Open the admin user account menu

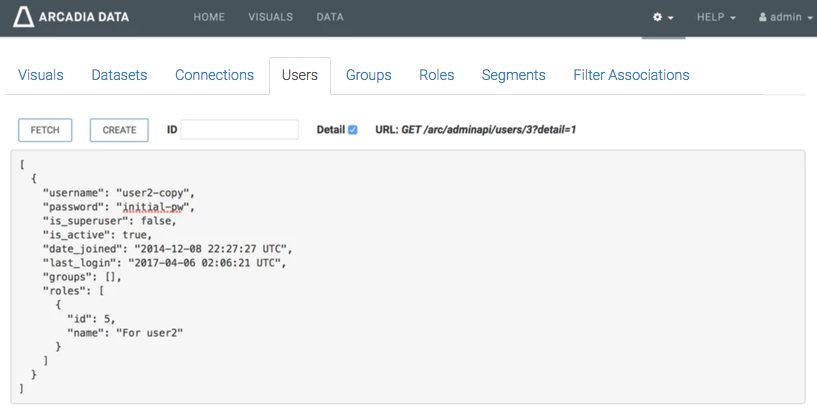point(786,18)
